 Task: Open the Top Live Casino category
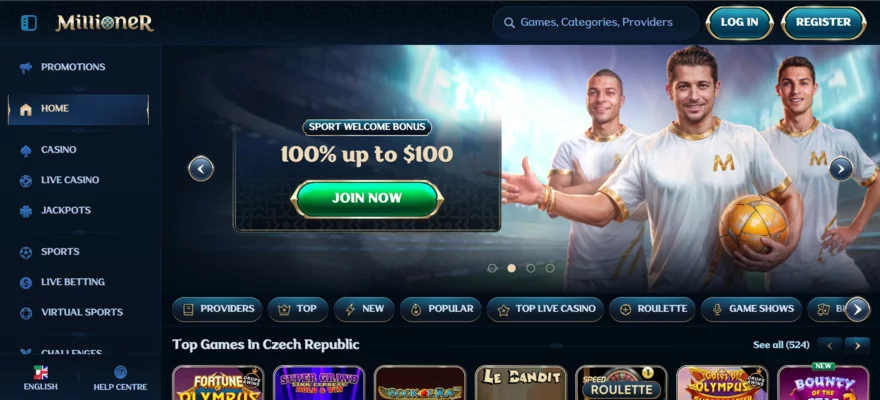545,309
